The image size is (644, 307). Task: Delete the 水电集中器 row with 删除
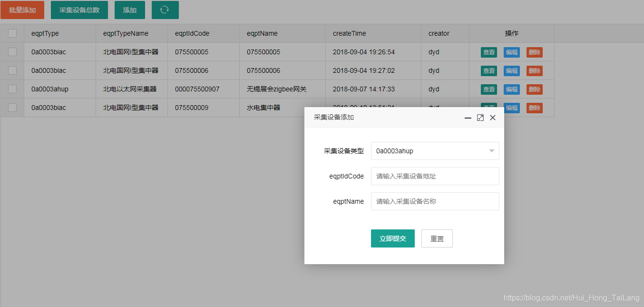pyautogui.click(x=535, y=108)
